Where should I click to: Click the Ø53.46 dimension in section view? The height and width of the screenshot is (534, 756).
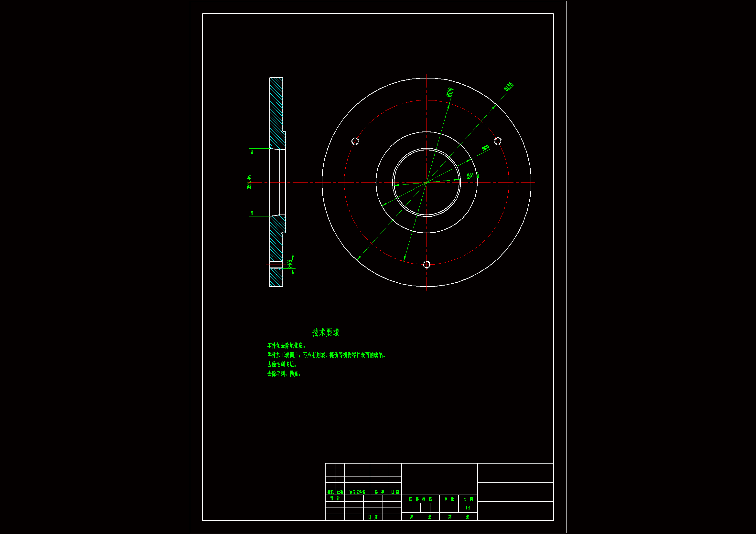pos(249,182)
